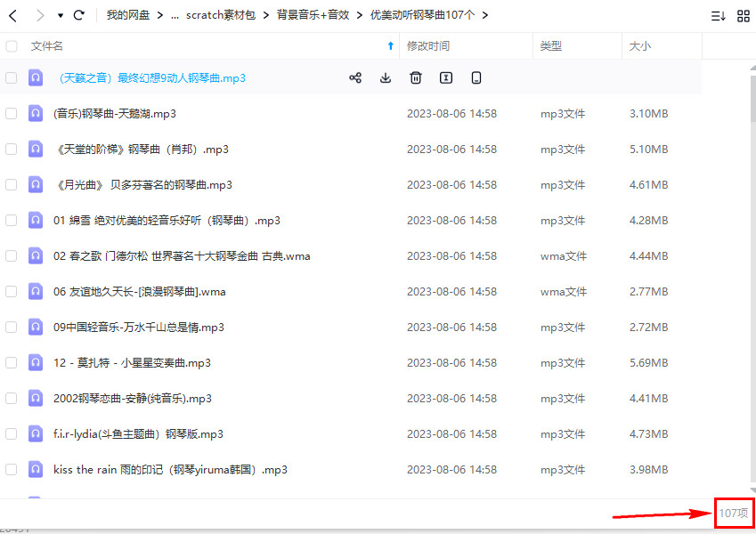Delete the 最终幻想9动人钢琴曲 file via trash icon
The image size is (756, 534).
(x=416, y=78)
